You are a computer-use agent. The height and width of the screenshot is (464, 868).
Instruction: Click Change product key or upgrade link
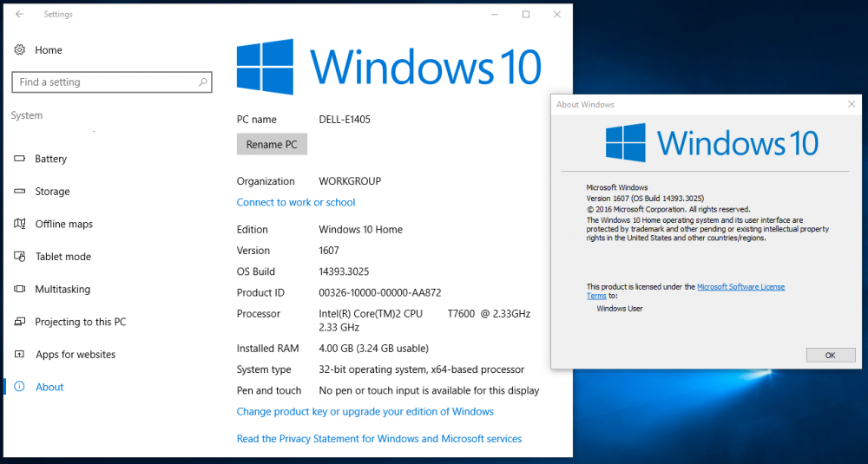click(x=365, y=411)
